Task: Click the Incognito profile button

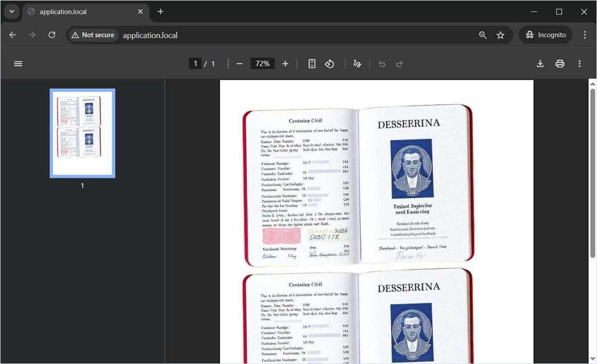Action: point(546,35)
